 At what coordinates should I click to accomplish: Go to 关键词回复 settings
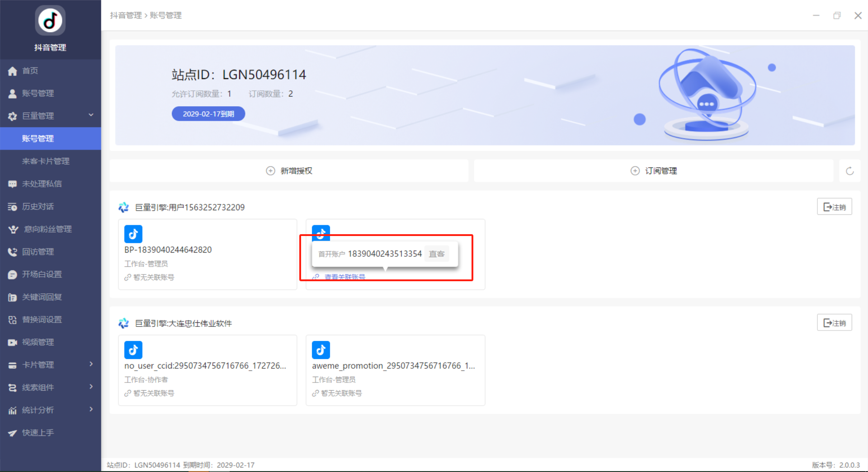[42, 297]
